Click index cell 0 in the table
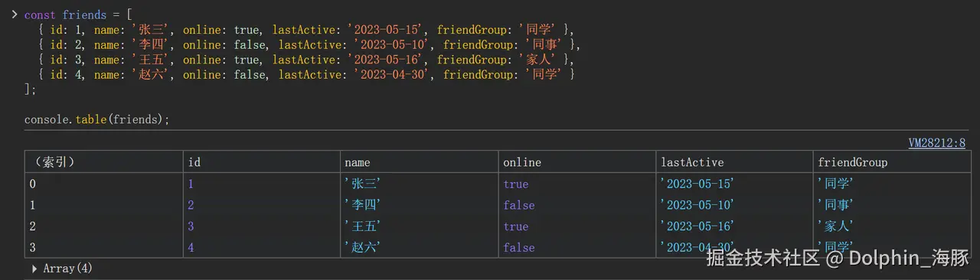This screenshot has width=980, height=280. 103,184
